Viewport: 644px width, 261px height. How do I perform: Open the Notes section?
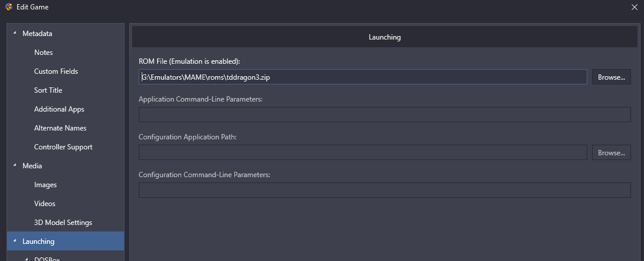click(44, 53)
